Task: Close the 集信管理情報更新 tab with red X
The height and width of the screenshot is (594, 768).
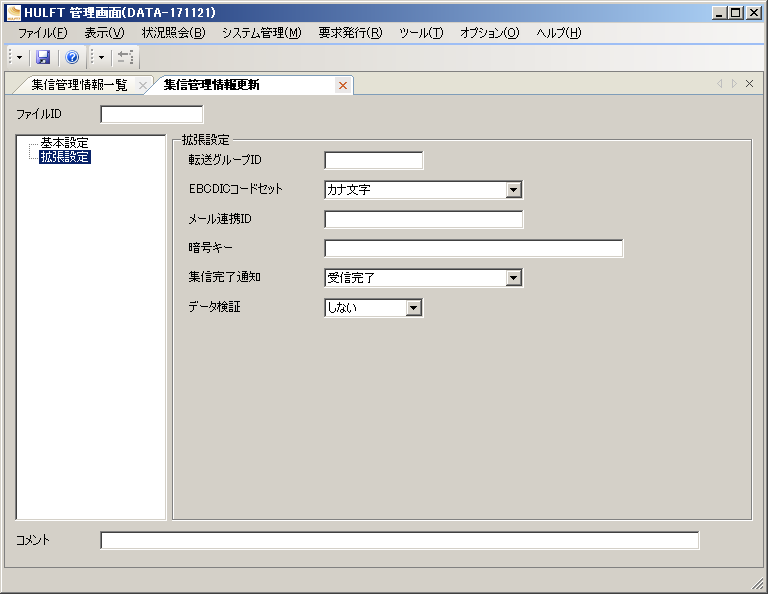Action: coord(343,86)
